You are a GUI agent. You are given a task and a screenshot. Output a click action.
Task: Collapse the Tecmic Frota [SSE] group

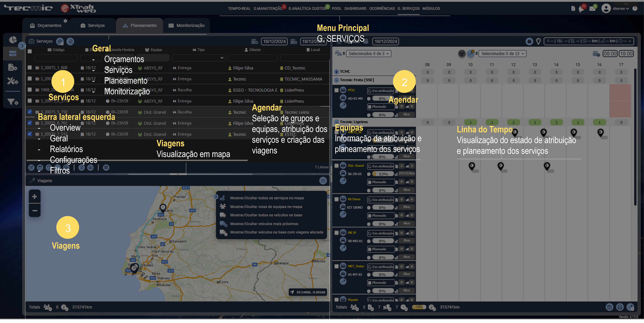(x=337, y=80)
